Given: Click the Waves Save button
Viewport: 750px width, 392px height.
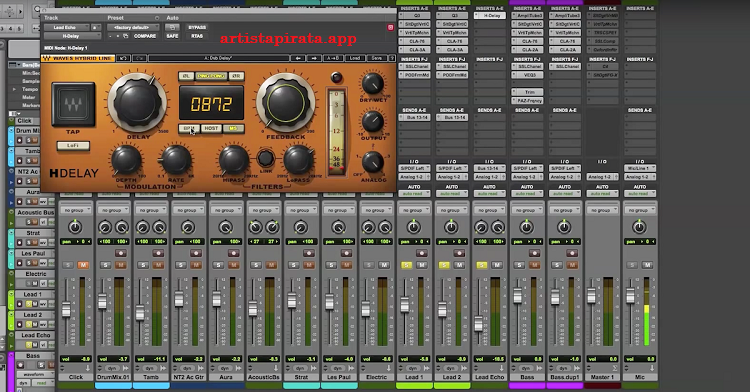Looking at the screenshot, I should tap(377, 58).
